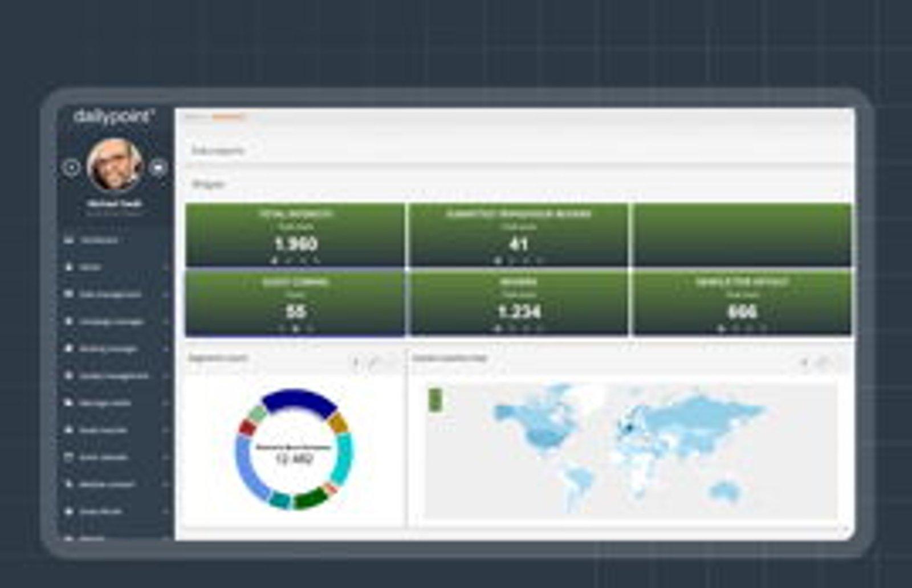
Task: Click the tile value 666
Action: pyautogui.click(x=742, y=312)
